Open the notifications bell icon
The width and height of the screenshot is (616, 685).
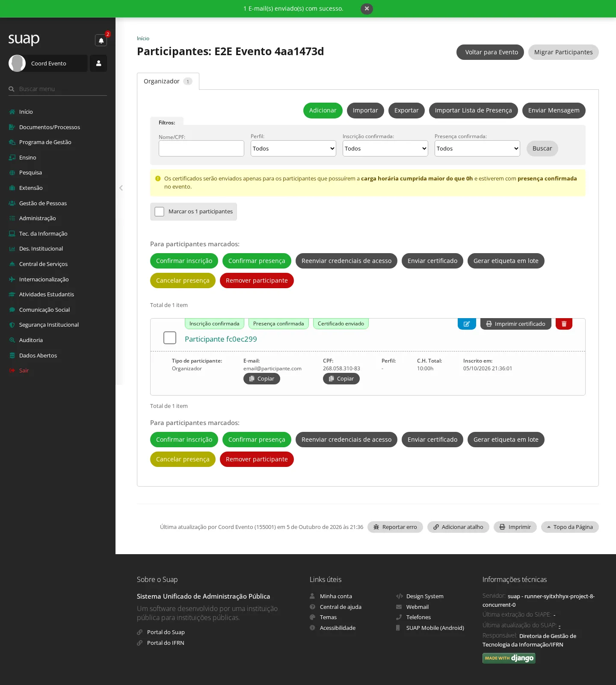[101, 40]
